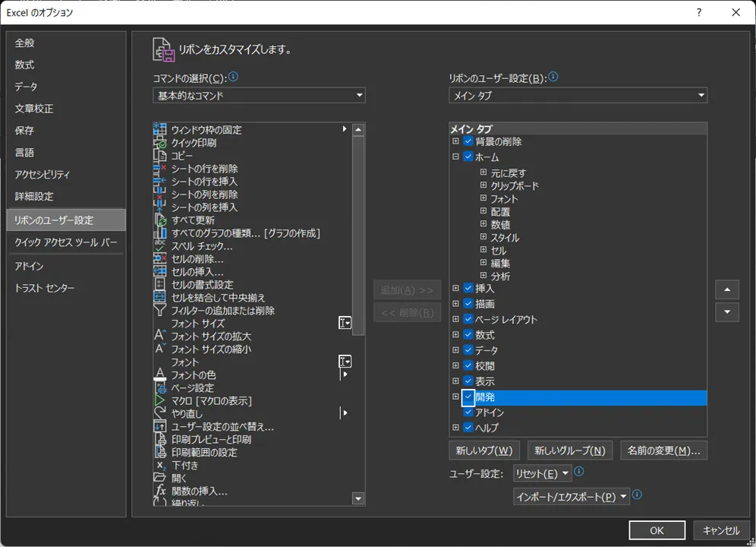The width and height of the screenshot is (756, 547).
Task: Click the 新しいタブ button
Action: [484, 451]
